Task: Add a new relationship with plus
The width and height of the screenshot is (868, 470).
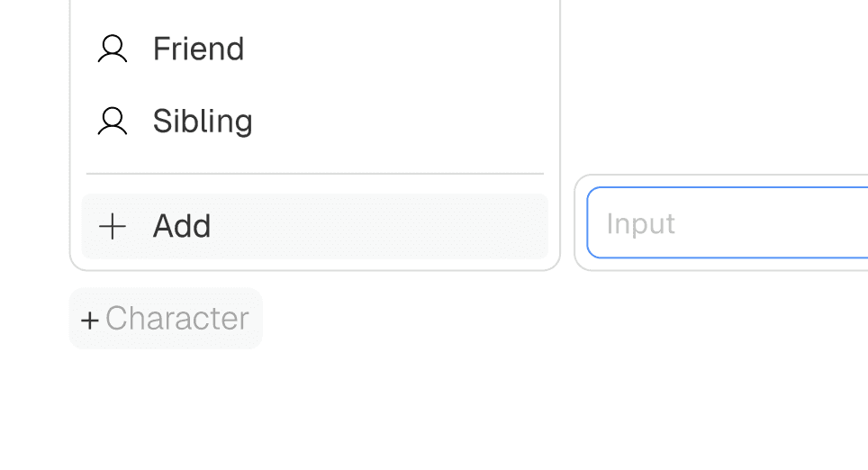Action: coord(314,226)
